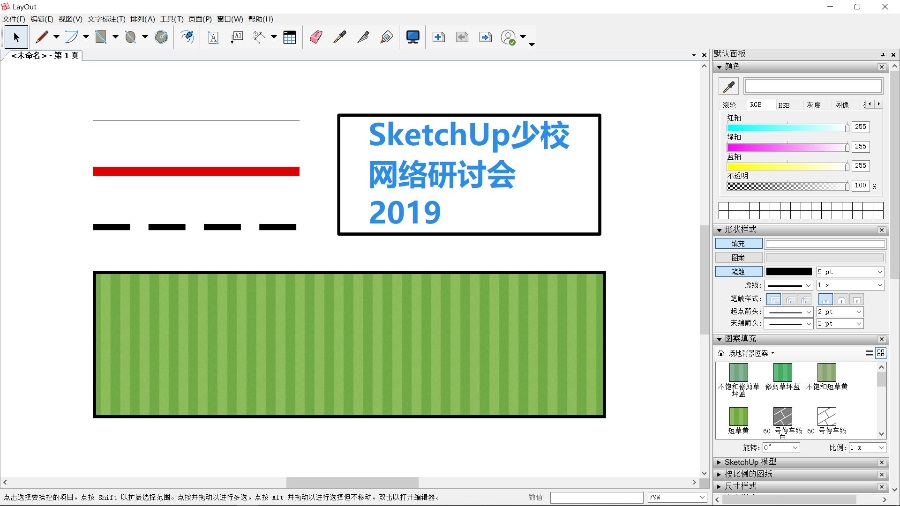Toggle the Pattern (图案) button
The width and height of the screenshot is (900, 506).
pos(739,258)
